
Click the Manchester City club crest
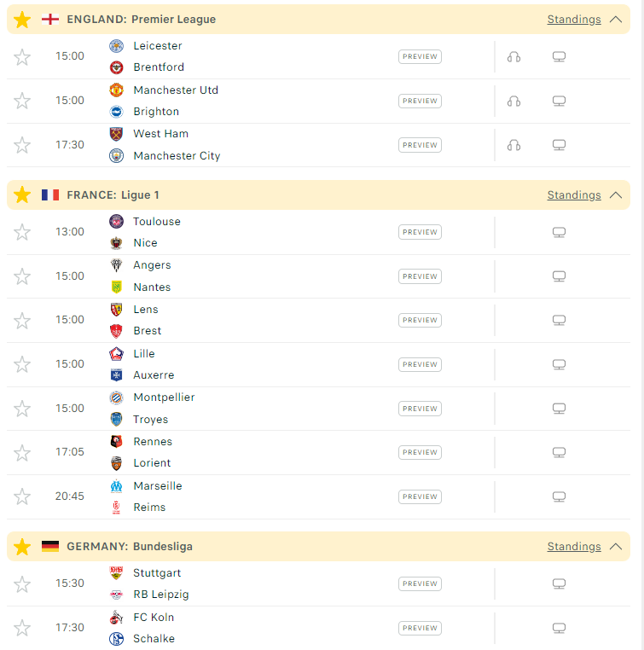(x=117, y=156)
